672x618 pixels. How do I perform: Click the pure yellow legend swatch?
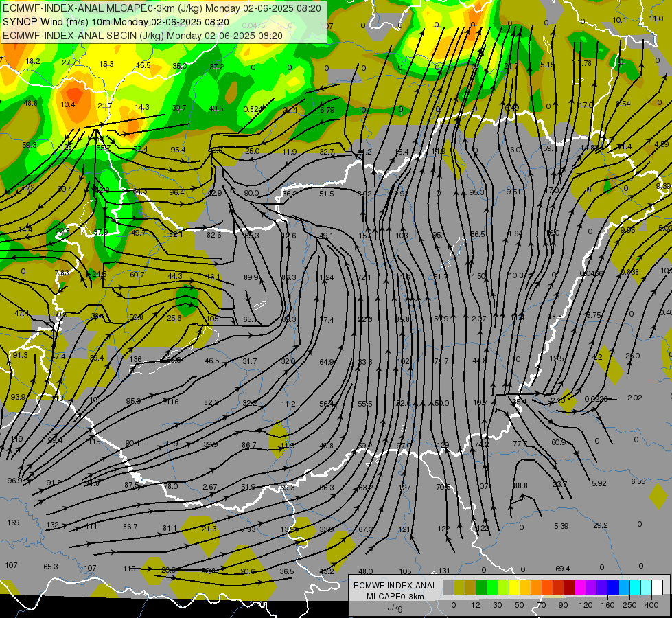tap(514, 587)
